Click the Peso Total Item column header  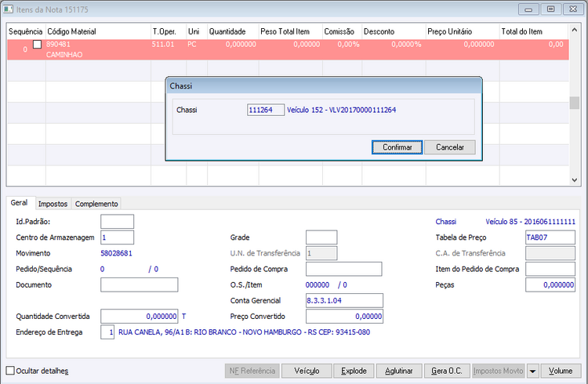[291, 31]
